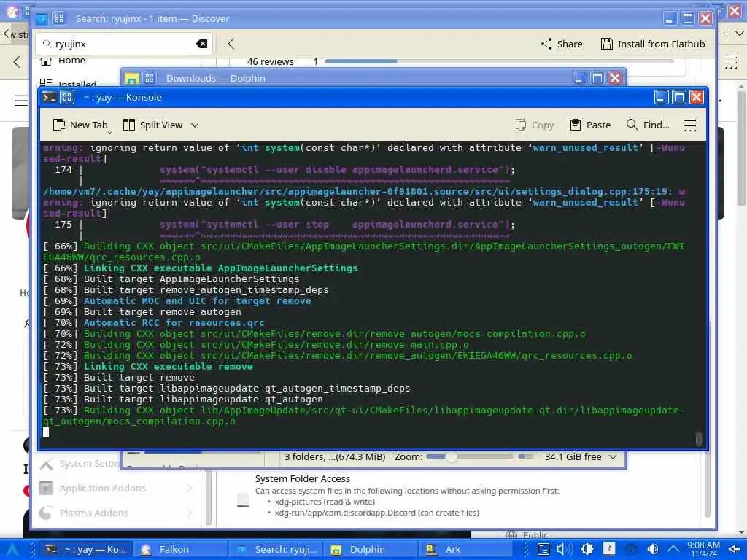This screenshot has height=560, width=747.
Task: Click the Konsole terminal icon in its title bar
Action: (49, 97)
